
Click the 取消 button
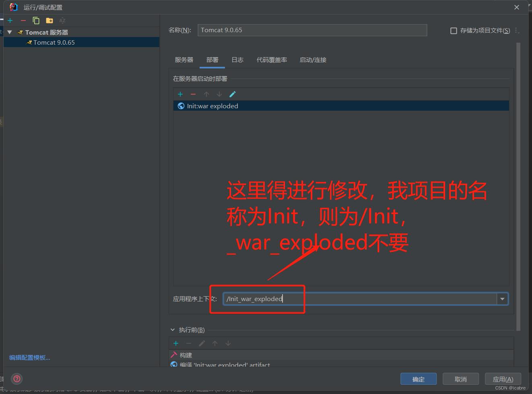click(461, 379)
